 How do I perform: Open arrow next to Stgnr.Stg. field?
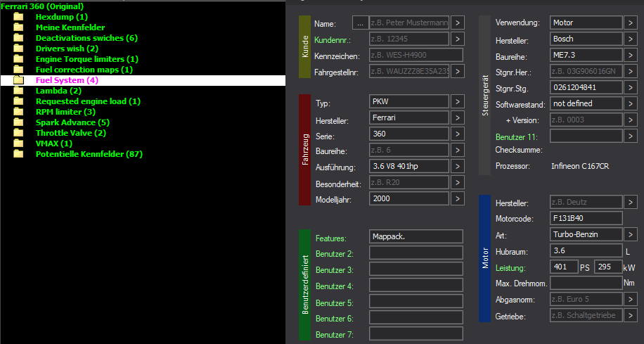[x=631, y=87]
